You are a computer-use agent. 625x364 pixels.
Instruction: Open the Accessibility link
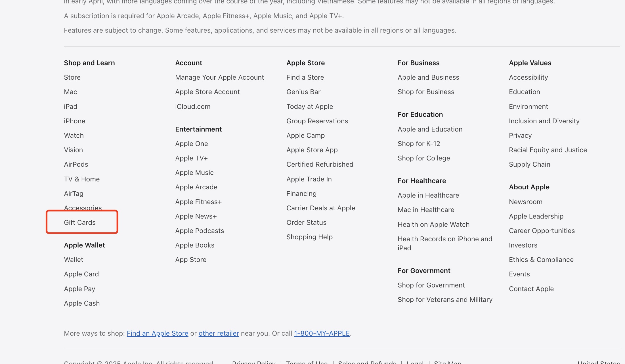tap(528, 77)
